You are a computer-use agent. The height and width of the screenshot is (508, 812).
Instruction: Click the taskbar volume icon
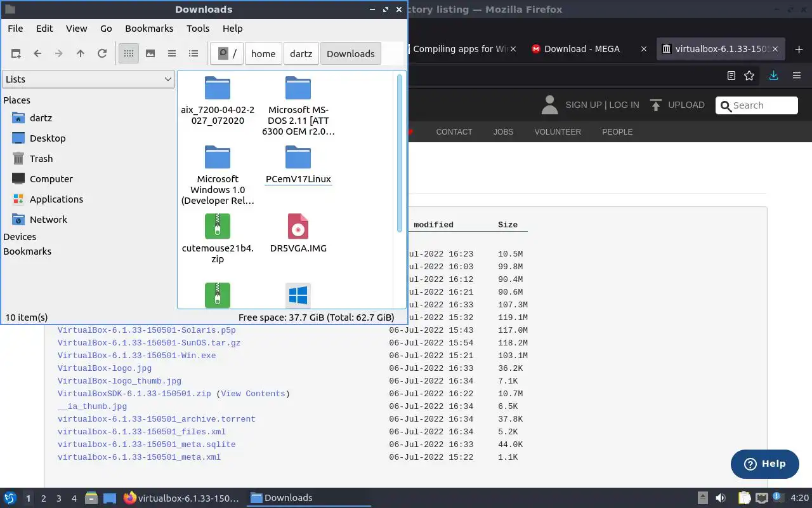click(721, 498)
